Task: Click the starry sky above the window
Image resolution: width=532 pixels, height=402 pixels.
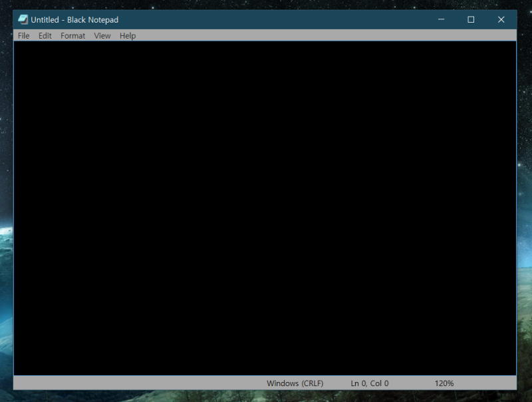Action: 266,5
